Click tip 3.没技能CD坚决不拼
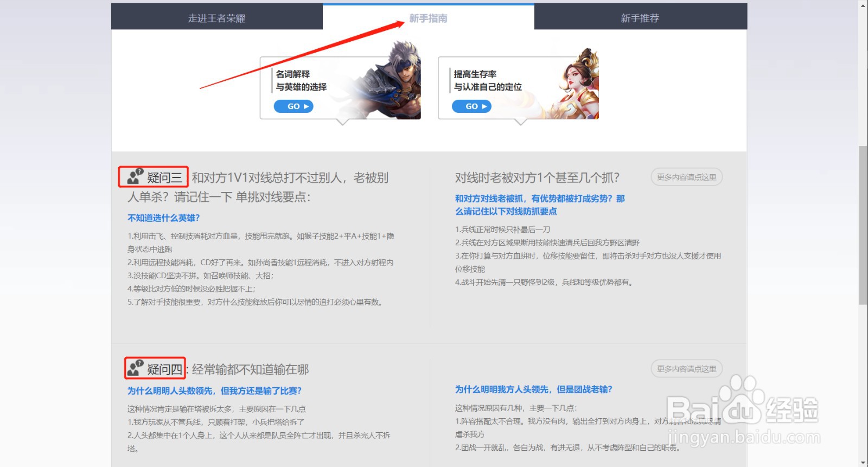This screenshot has height=467, width=868. tap(201, 276)
